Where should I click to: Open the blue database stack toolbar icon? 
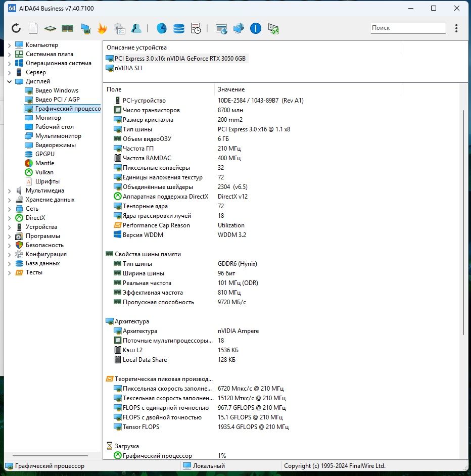178,28
